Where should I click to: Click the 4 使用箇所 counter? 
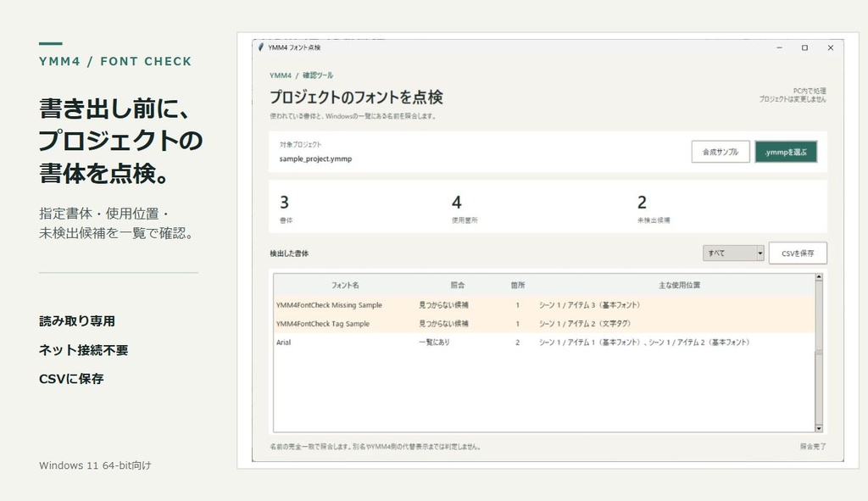(464, 209)
